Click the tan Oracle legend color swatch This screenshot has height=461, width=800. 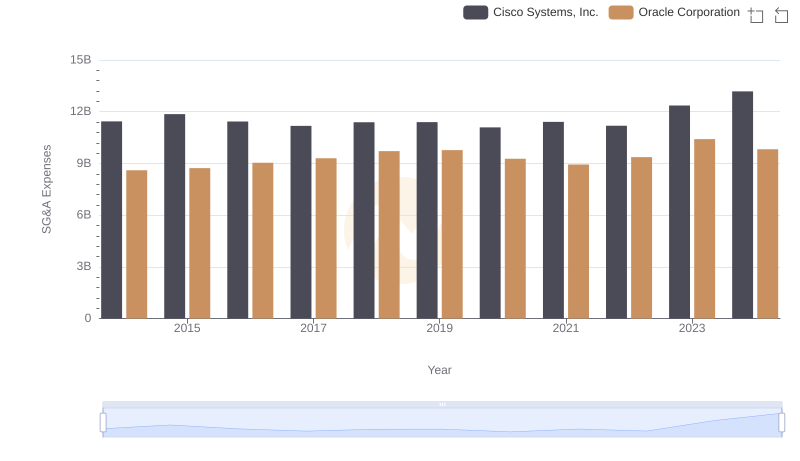[621, 12]
